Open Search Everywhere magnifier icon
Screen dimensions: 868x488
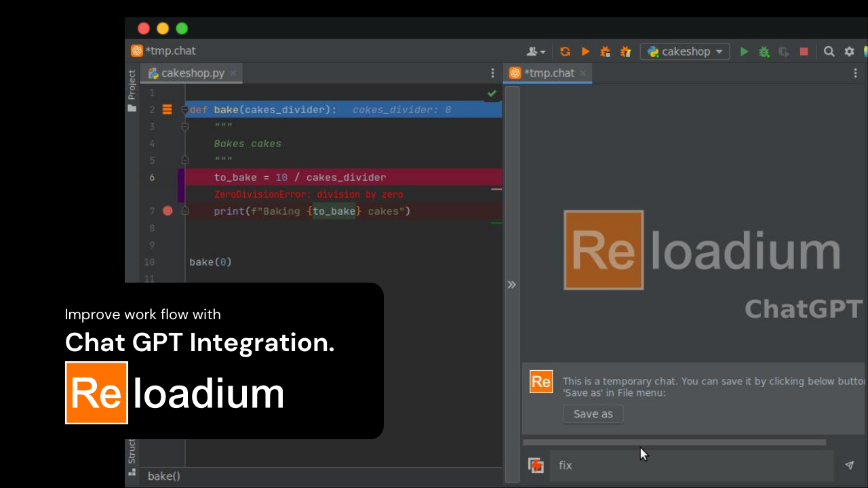pyautogui.click(x=829, y=52)
